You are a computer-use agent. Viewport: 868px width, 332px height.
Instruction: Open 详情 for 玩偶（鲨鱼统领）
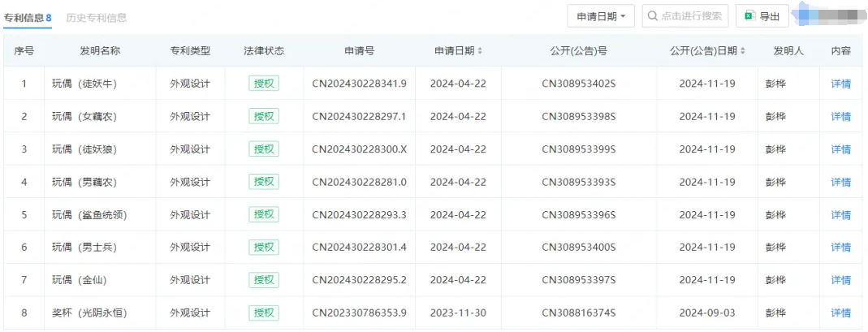pos(841,214)
